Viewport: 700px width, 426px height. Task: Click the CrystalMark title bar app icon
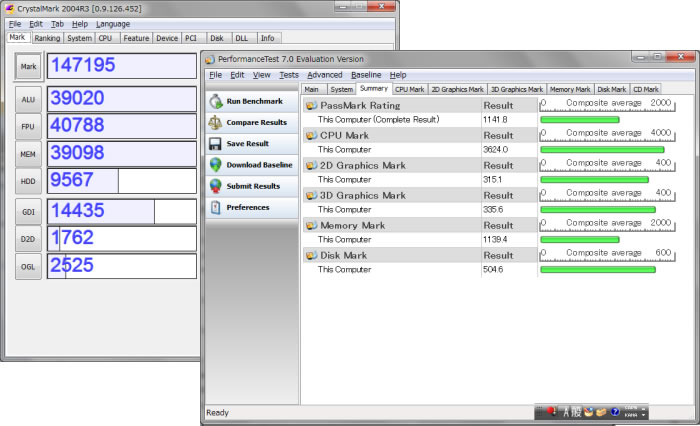9,8
